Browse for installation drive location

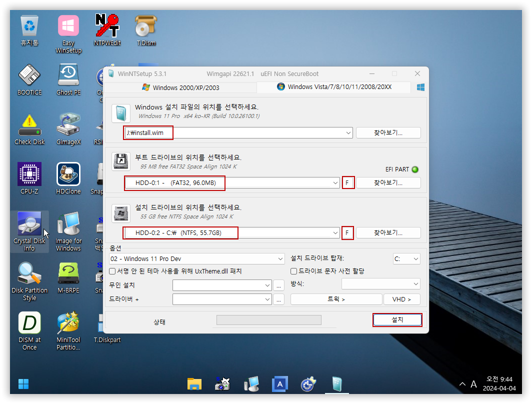tap(388, 232)
